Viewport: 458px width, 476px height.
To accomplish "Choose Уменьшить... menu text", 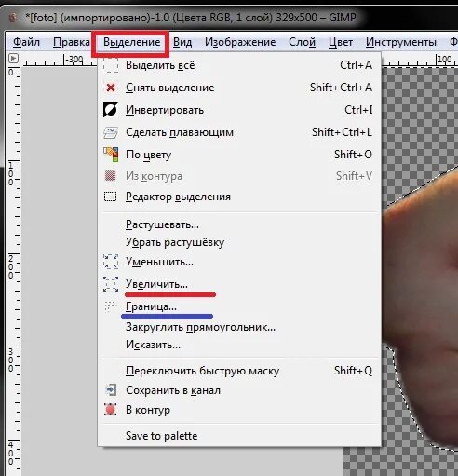I will 159,262.
